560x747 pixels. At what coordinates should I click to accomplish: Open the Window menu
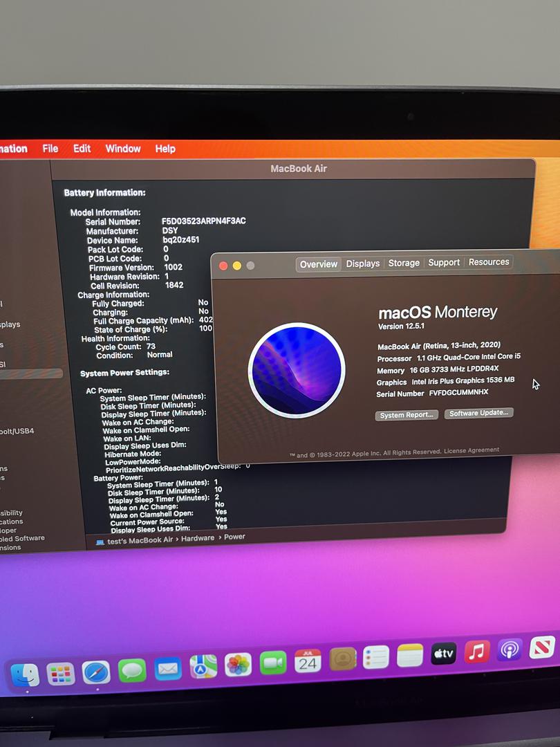pyautogui.click(x=123, y=149)
